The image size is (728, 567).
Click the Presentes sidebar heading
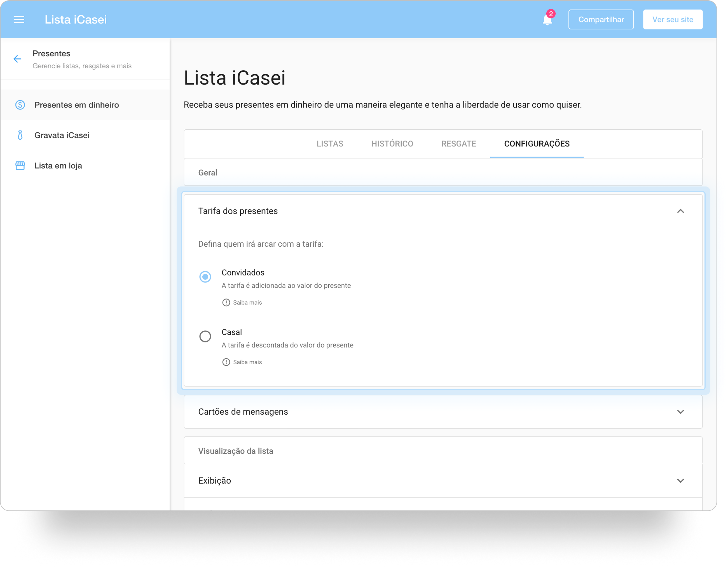(51, 53)
